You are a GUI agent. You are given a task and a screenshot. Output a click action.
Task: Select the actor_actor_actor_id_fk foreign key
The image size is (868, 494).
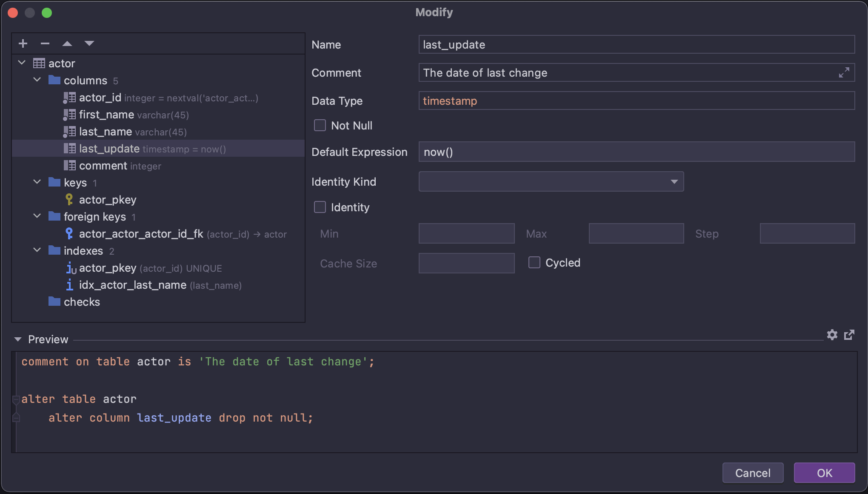(x=141, y=234)
